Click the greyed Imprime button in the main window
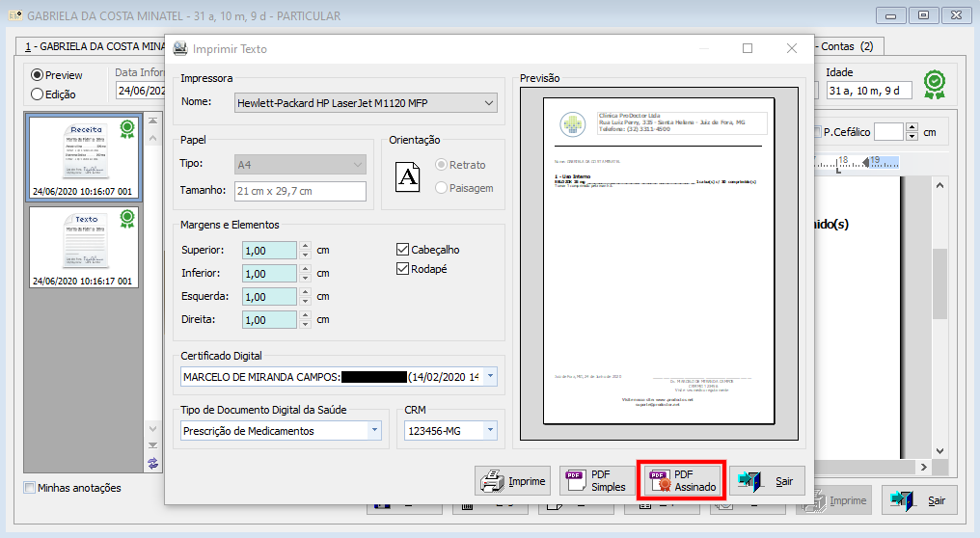This screenshot has width=980, height=538. coord(833,499)
